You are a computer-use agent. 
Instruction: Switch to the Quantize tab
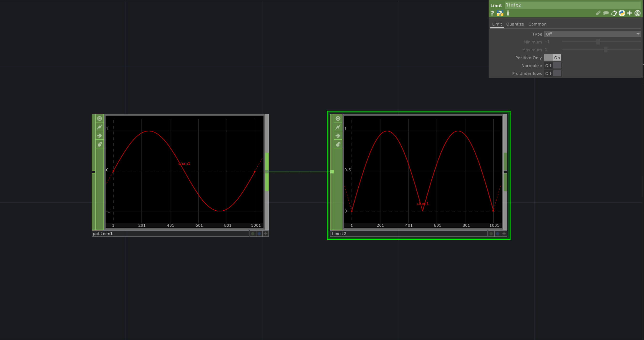(x=515, y=24)
